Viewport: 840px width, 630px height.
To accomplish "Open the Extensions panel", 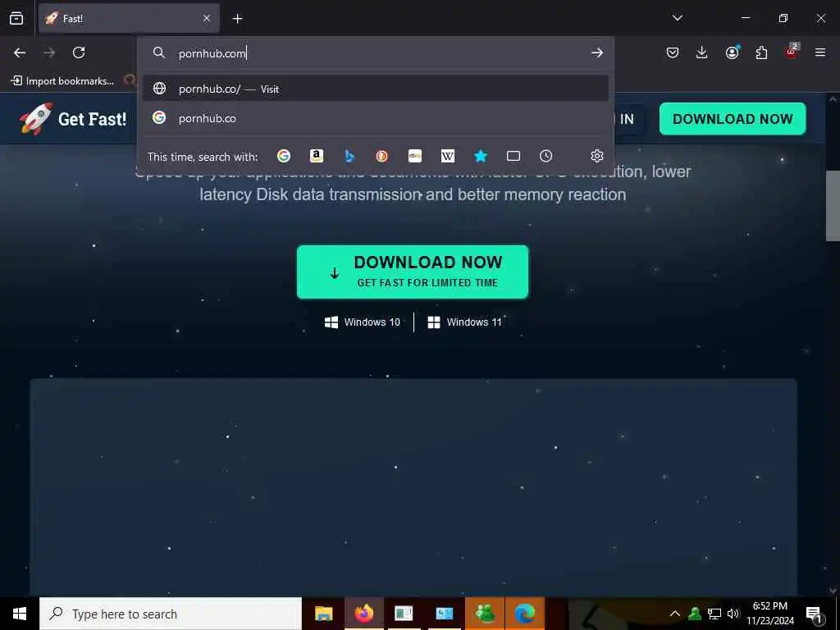I will [x=761, y=52].
